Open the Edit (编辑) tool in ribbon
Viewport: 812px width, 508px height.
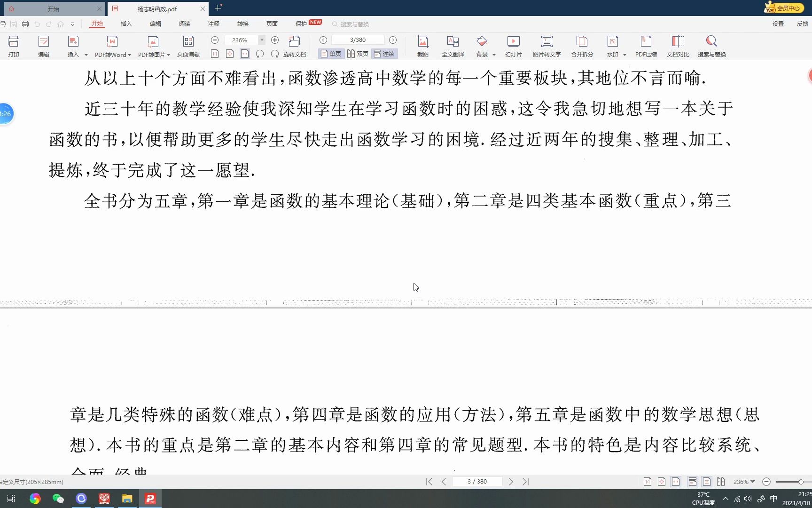[44, 46]
